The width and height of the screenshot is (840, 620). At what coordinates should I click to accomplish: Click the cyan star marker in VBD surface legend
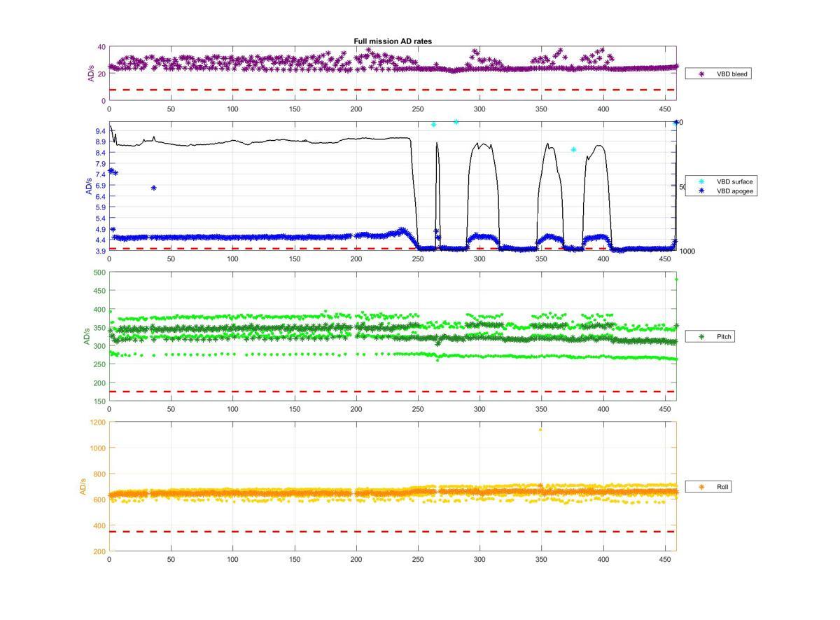[x=701, y=181]
